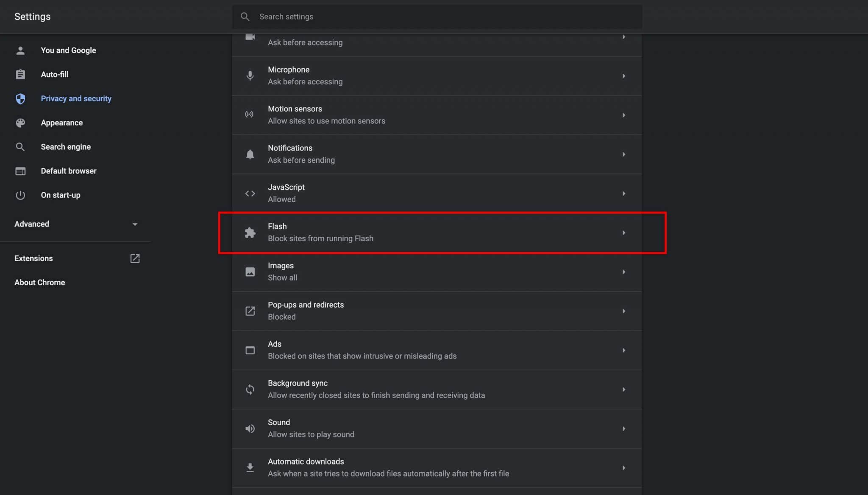Click the Motion sensors settings icon

tap(249, 114)
